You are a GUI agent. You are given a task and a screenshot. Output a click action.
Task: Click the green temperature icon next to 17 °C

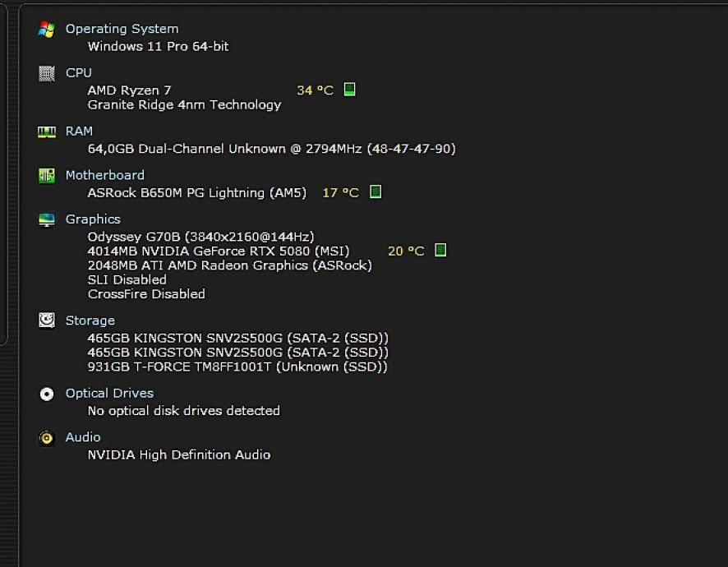click(376, 191)
